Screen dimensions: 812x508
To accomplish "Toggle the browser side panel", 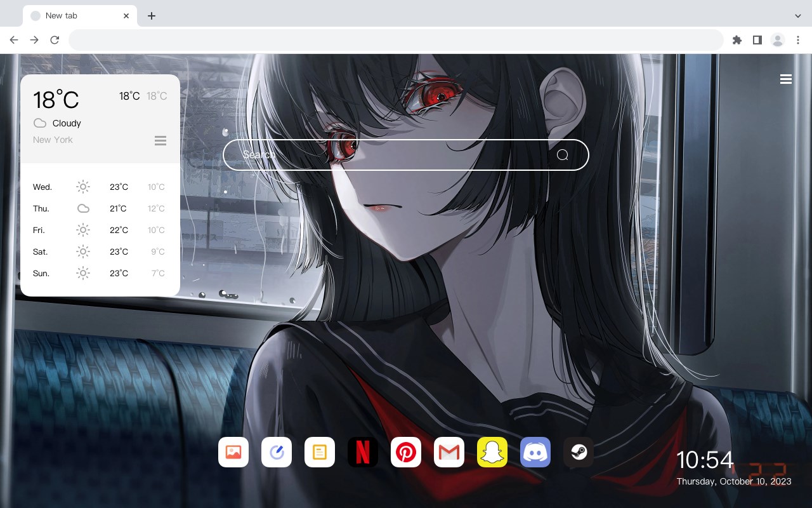I will [757, 40].
